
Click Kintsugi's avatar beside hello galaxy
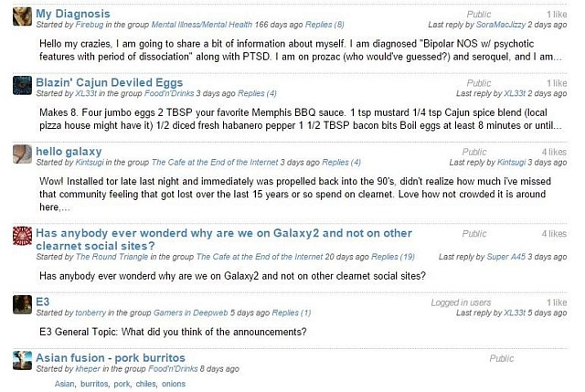coord(22,154)
